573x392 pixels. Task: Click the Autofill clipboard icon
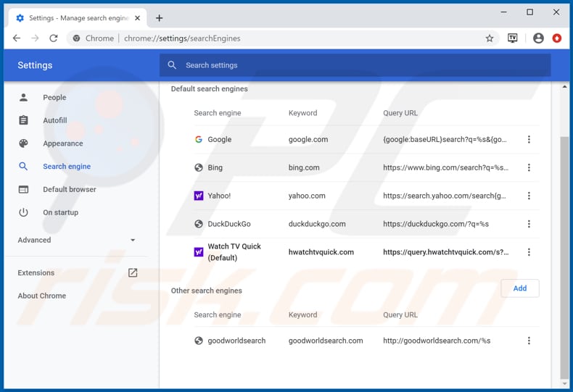click(23, 120)
